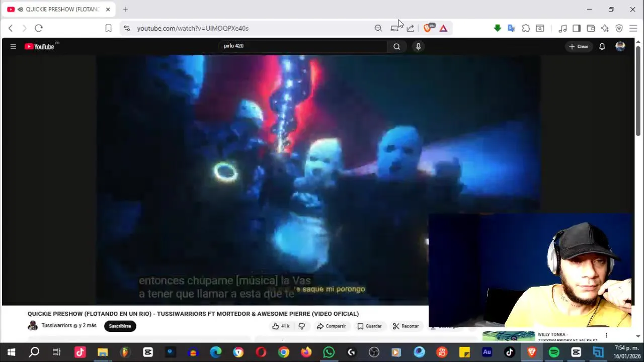Open the Brave Wallet icon
Viewport: 644px width, 362px height.
click(x=591, y=28)
